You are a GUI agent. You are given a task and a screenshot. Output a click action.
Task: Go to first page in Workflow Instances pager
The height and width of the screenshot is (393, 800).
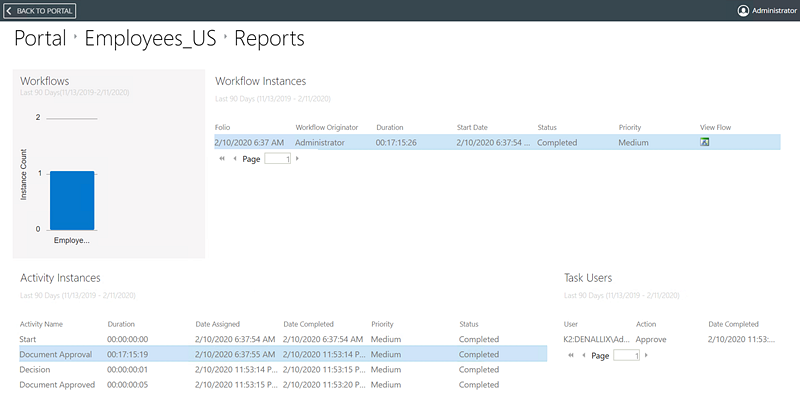(222, 159)
